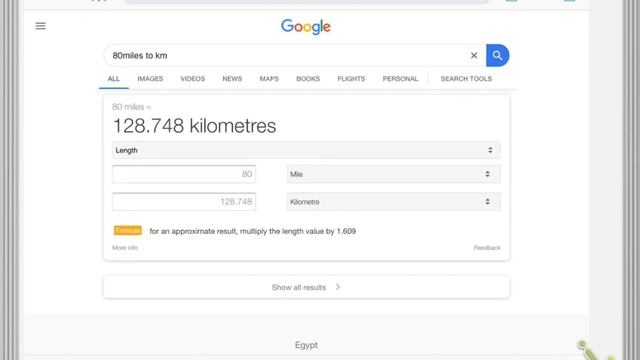This screenshot has width=640, height=360.
Task: Open the FLIGHTS tab
Action: (351, 79)
